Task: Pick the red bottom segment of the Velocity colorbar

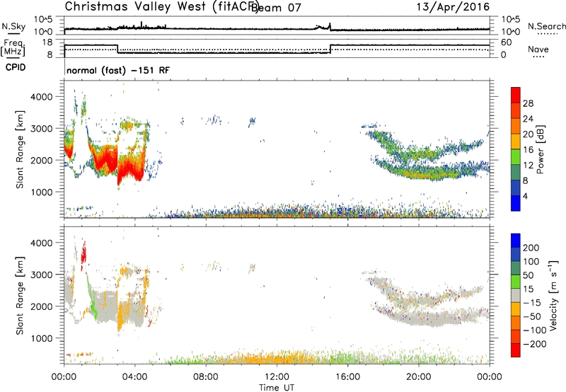Action: point(516,350)
